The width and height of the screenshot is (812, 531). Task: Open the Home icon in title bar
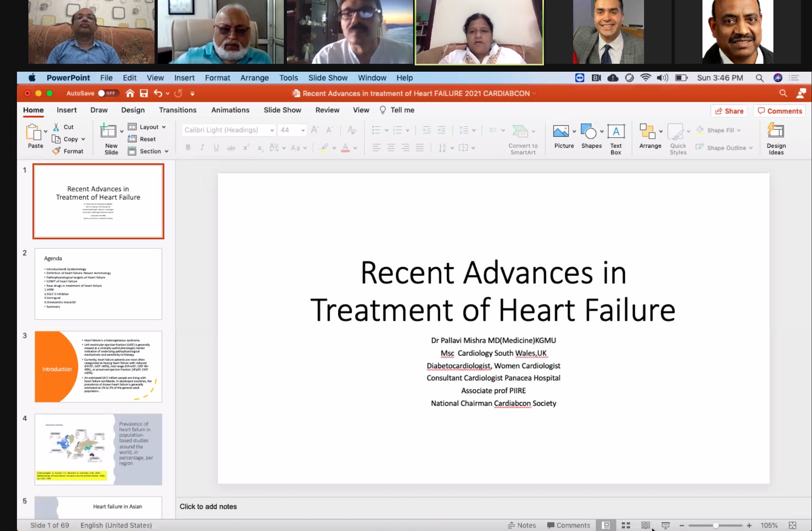click(x=130, y=94)
